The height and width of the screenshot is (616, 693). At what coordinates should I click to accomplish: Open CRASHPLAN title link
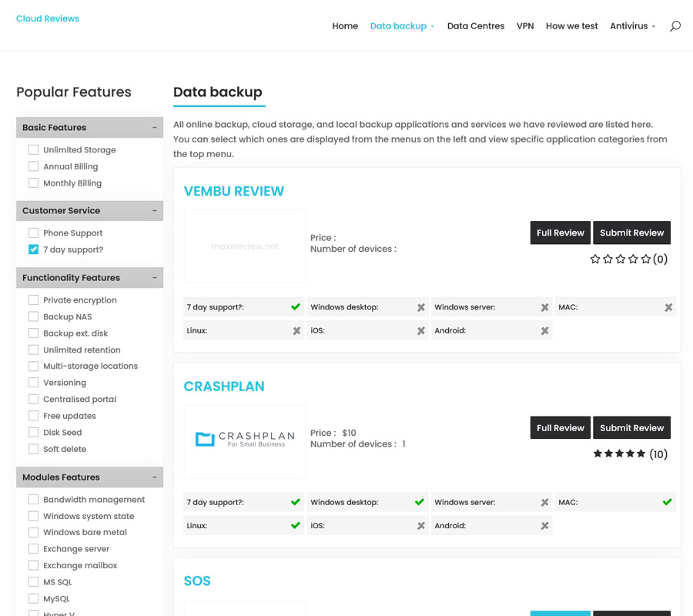[224, 387]
